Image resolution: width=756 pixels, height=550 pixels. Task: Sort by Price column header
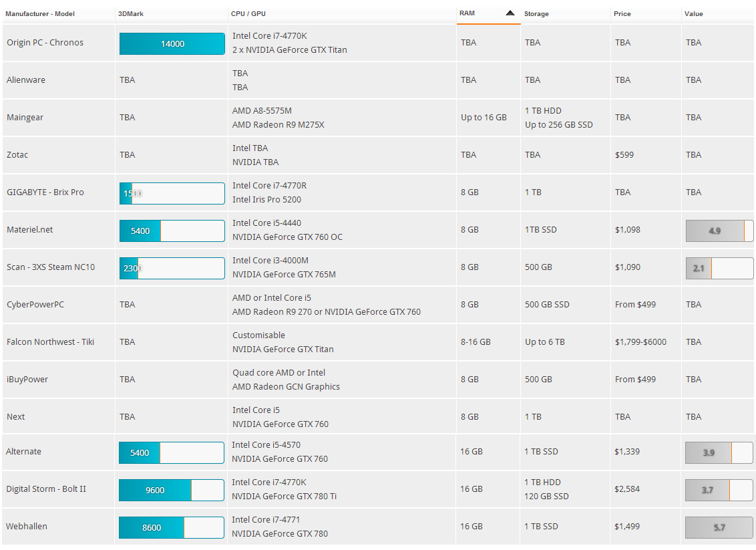coord(622,14)
